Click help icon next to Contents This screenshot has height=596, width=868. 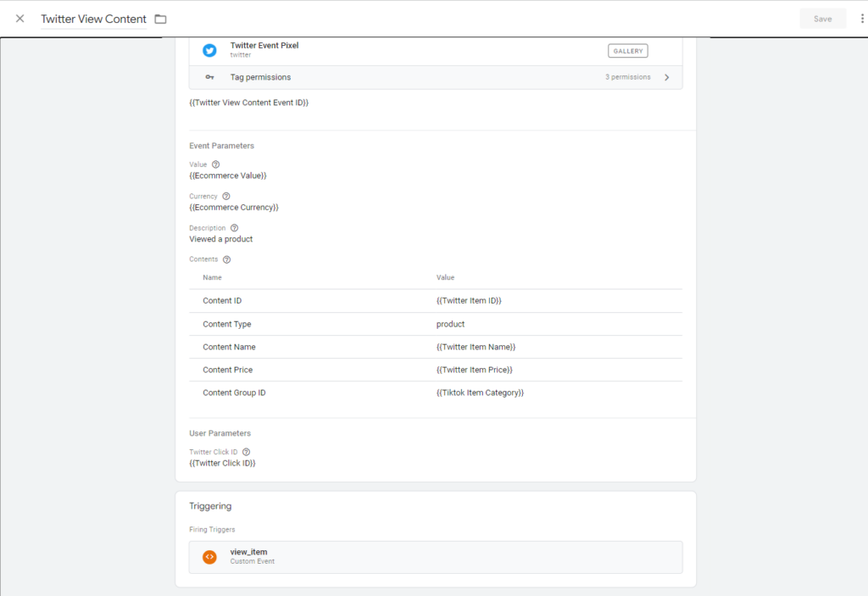(226, 259)
